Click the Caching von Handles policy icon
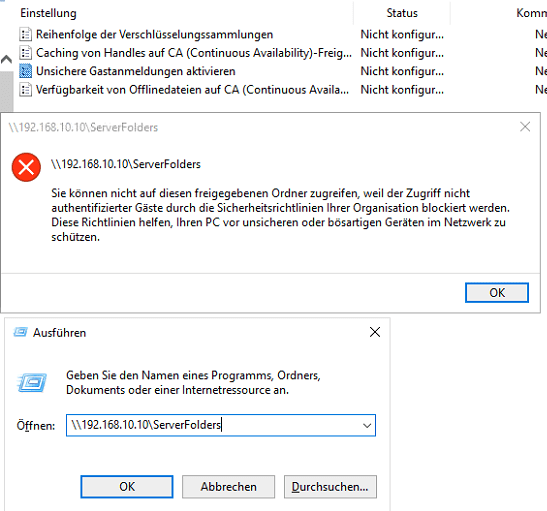The height and width of the screenshot is (511, 547). (25, 53)
